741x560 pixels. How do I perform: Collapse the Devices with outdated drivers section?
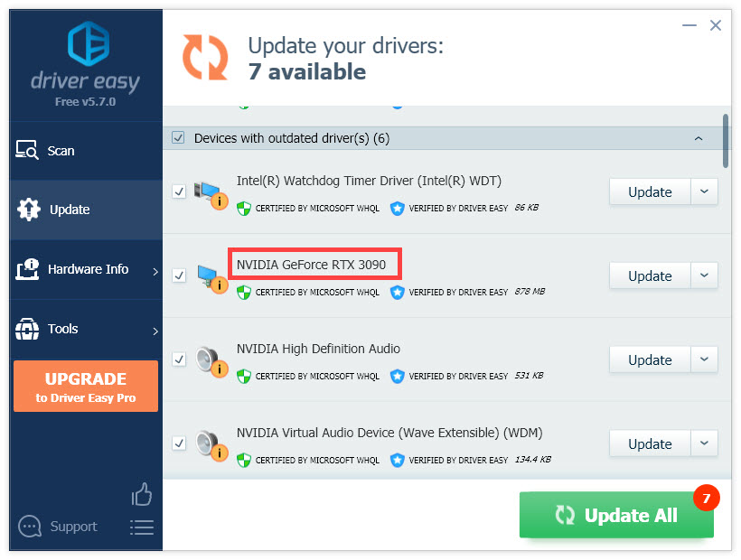click(x=699, y=138)
